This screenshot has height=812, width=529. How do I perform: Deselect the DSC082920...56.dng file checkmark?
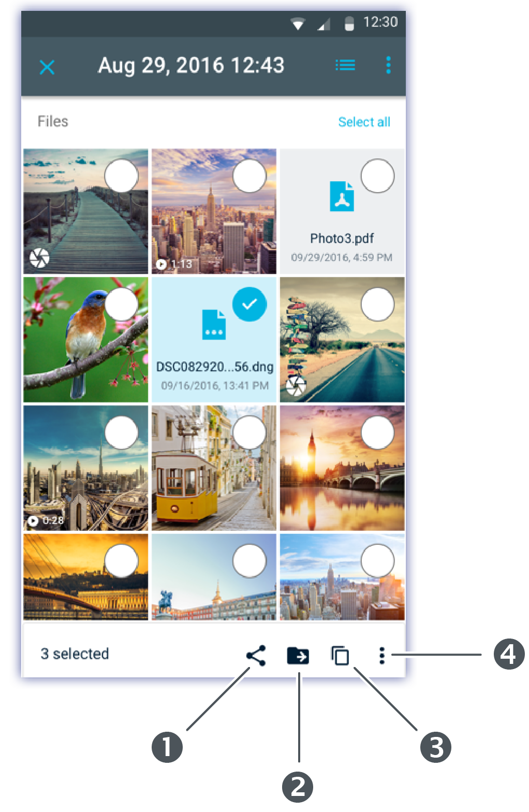point(249,304)
